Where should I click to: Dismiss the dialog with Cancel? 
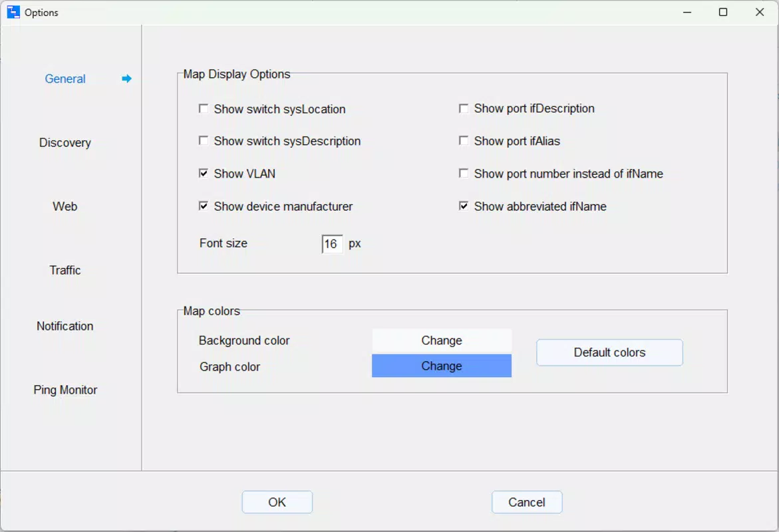[x=527, y=502]
